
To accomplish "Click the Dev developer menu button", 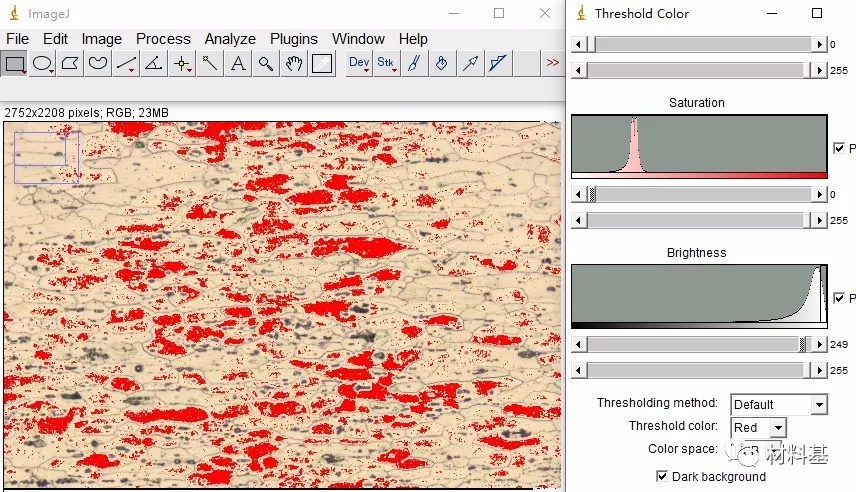I will point(359,64).
